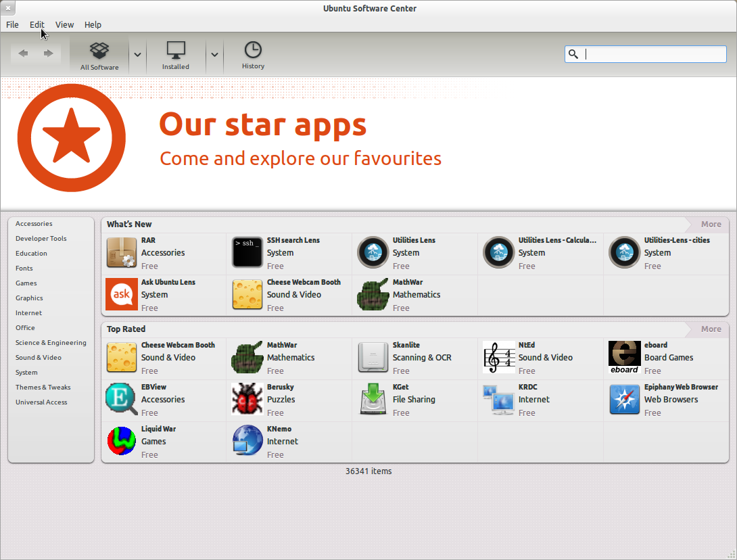Image resolution: width=737 pixels, height=560 pixels.
Task: Select the Games category in the sidebar
Action: coord(26,283)
